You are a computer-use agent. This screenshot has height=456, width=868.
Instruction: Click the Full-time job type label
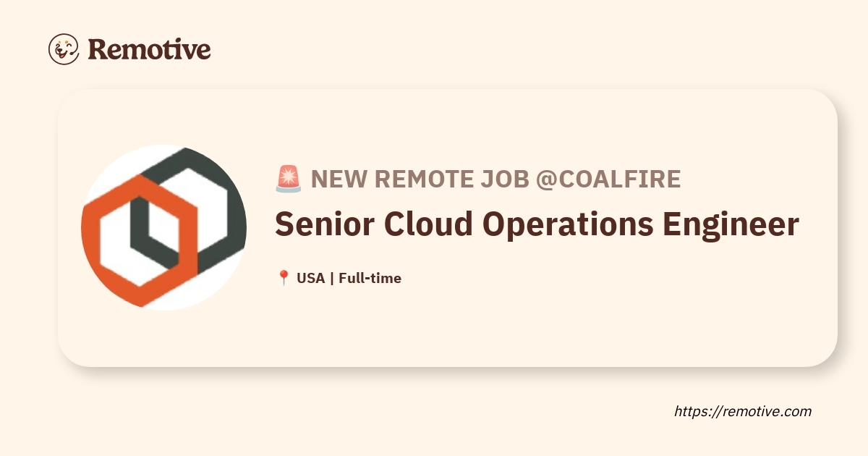[x=370, y=278]
